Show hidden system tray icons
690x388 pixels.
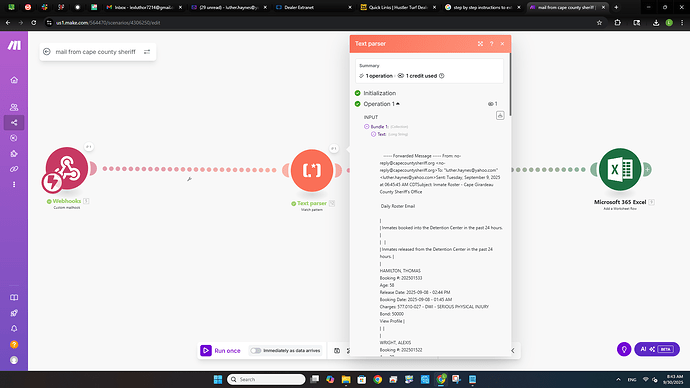pyautogui.click(x=618, y=379)
